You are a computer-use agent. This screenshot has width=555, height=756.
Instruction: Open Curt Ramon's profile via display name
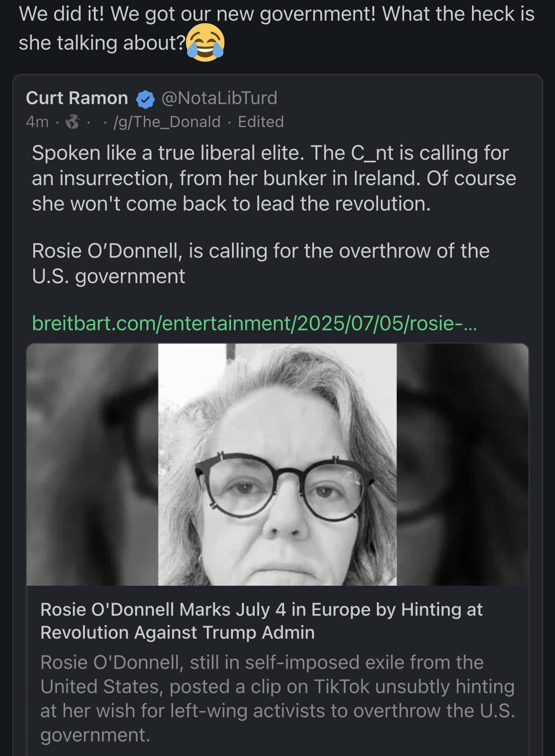pyautogui.click(x=77, y=98)
